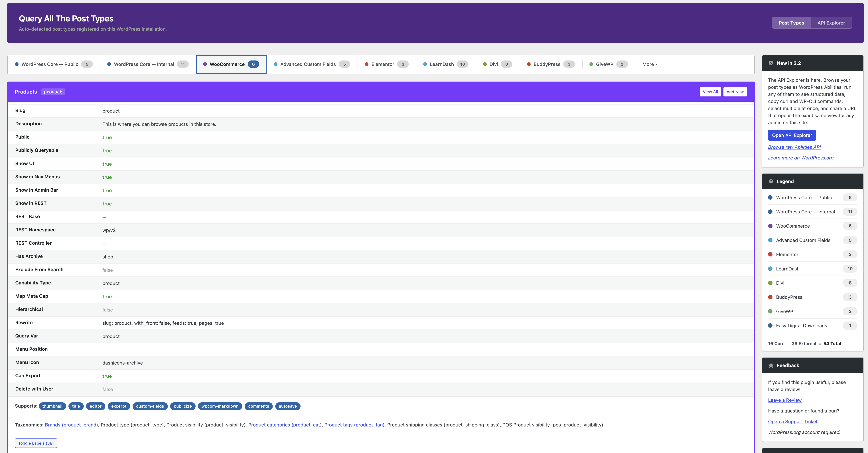Click the View All products button

pyautogui.click(x=710, y=92)
